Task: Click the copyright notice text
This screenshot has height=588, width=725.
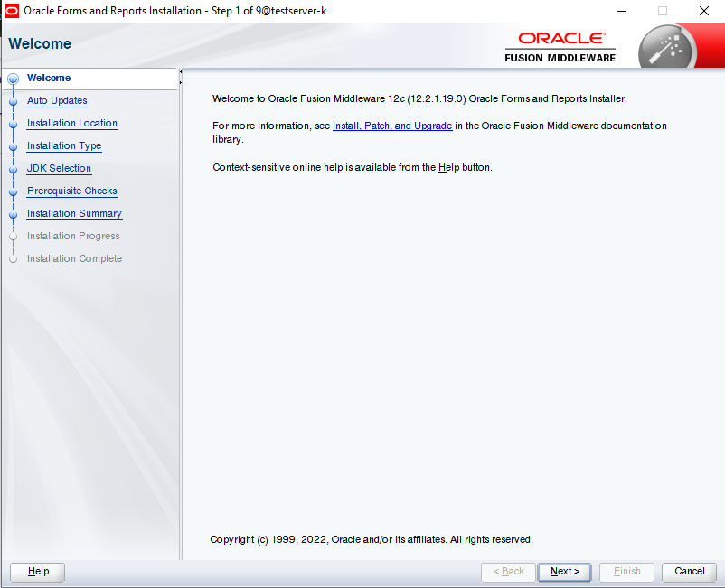Action: 372,539
